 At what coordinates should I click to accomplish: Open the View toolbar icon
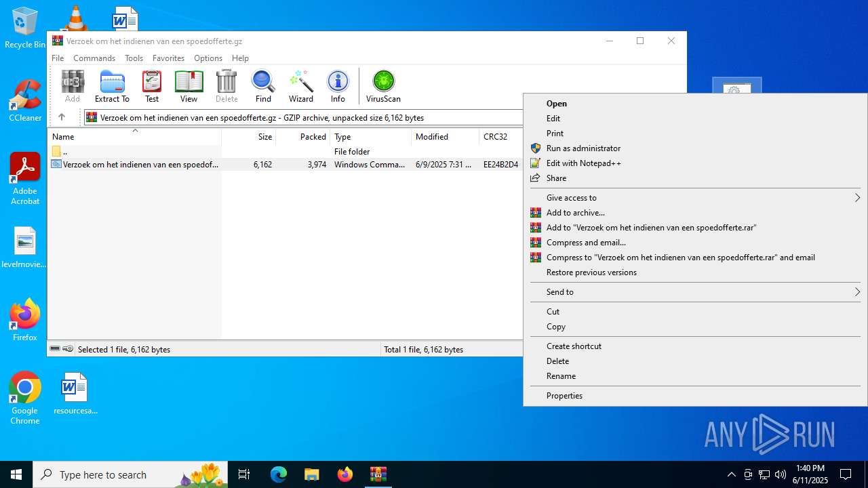coord(189,86)
